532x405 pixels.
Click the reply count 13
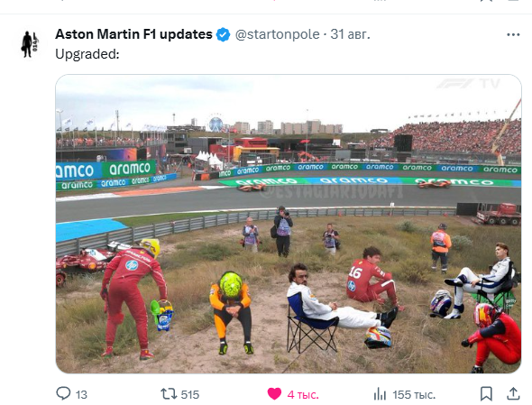point(81,395)
